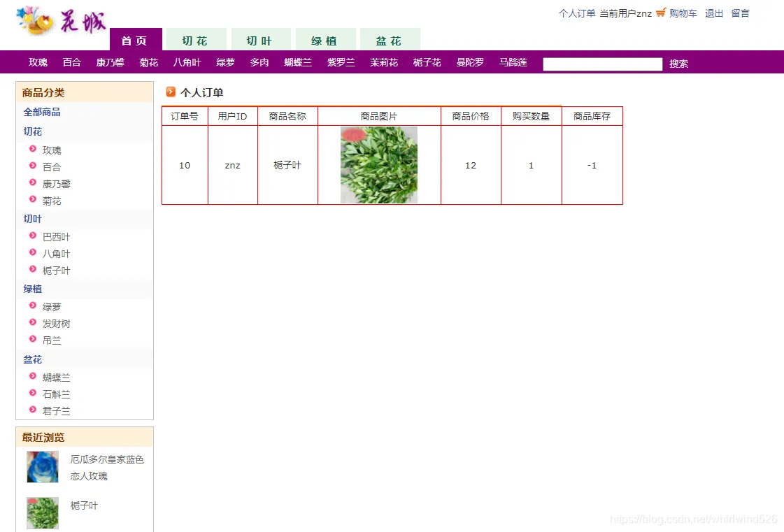Open the 购物车 link

click(x=683, y=13)
